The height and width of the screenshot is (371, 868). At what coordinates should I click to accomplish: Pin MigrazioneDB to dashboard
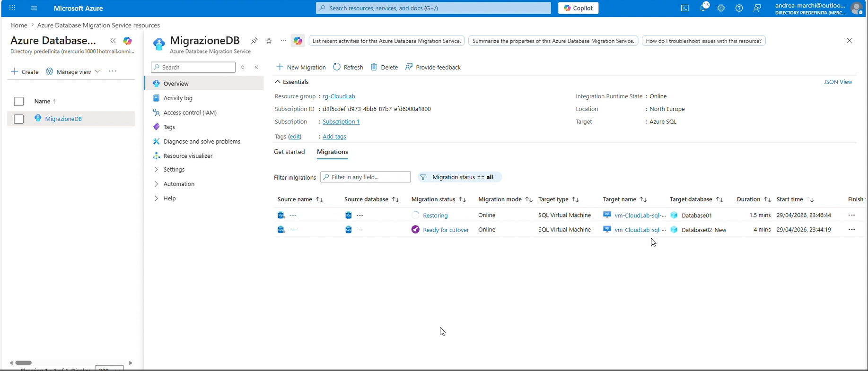pos(254,41)
